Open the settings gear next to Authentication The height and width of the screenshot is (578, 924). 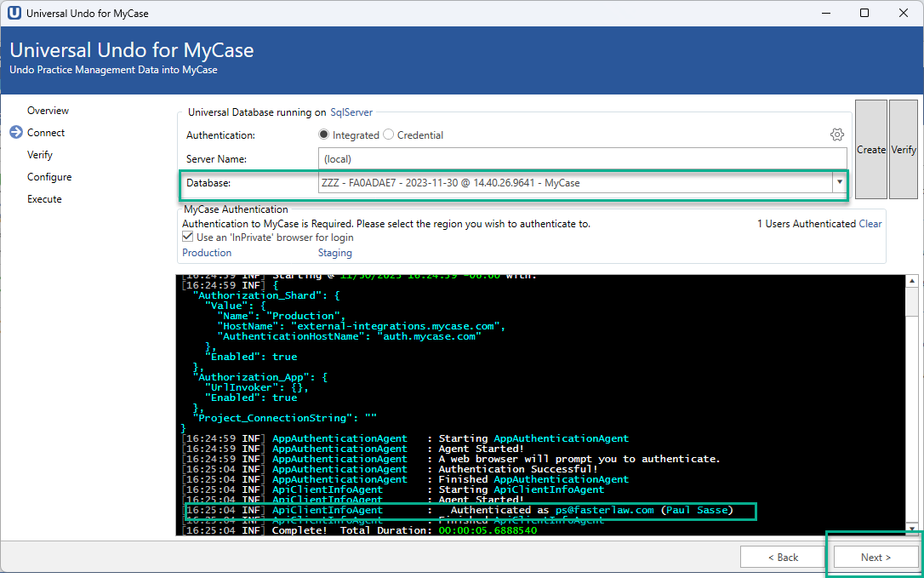836,134
